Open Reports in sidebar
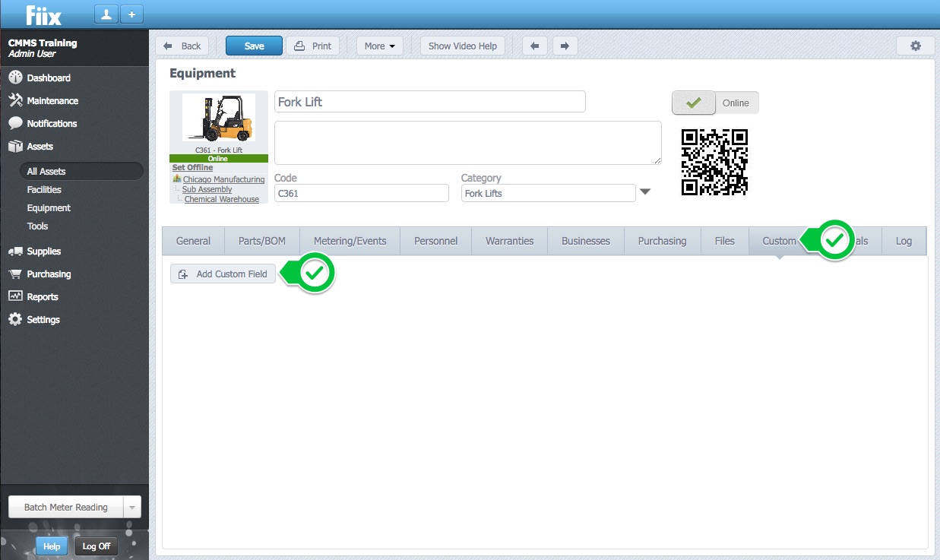Screen dimensions: 940x560 point(43,296)
